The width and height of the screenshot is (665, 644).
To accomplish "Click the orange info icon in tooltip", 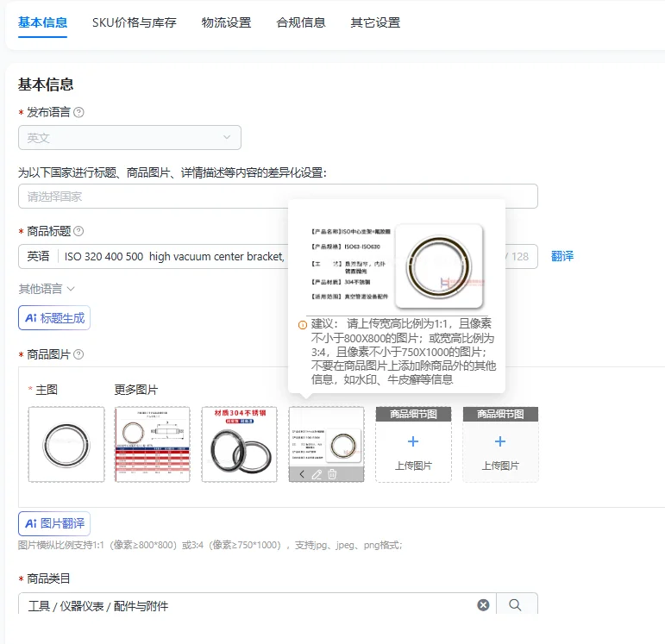I will point(303,325).
